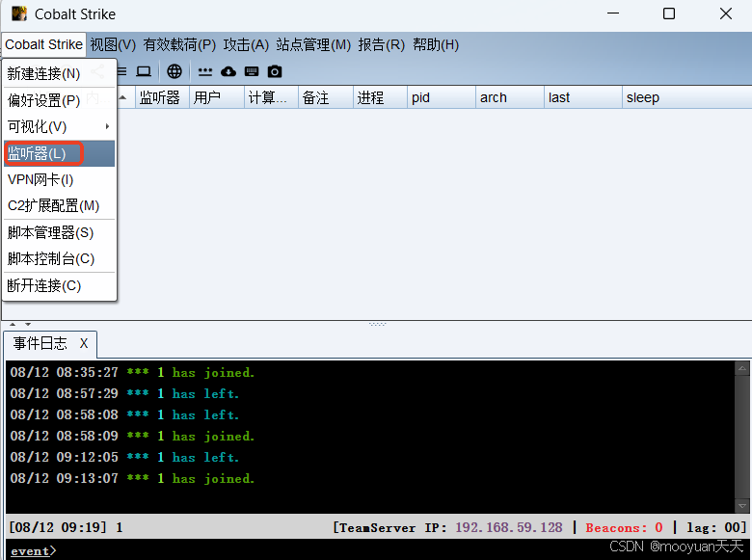Viewport: 752px width, 560px height.
Task: Click the sort arrow beside 监听器 column
Action: (122, 97)
